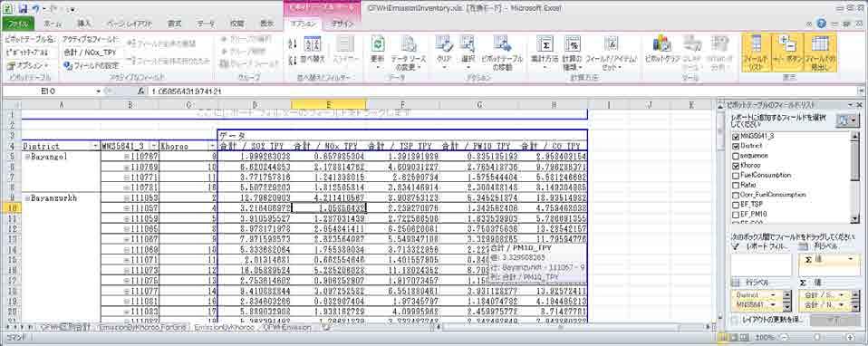868x346 pixels.
Task: Check the EF_PM10 field checkbox
Action: coord(735,214)
